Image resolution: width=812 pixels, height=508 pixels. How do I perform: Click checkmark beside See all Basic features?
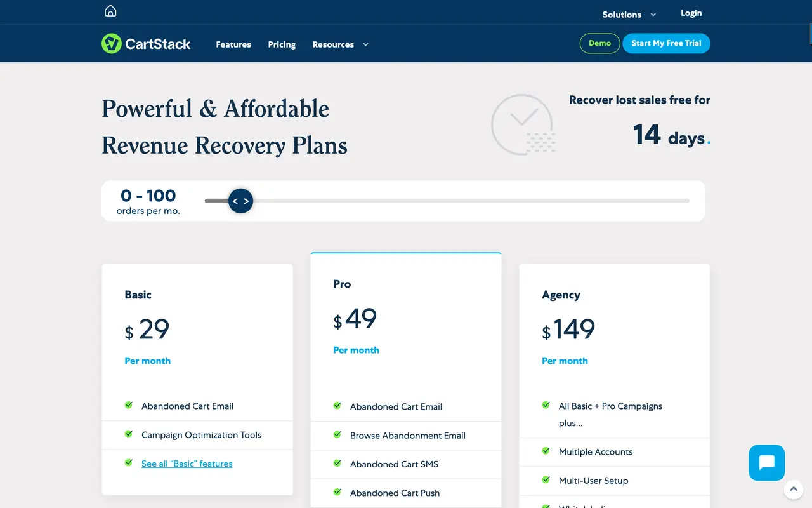(129, 463)
